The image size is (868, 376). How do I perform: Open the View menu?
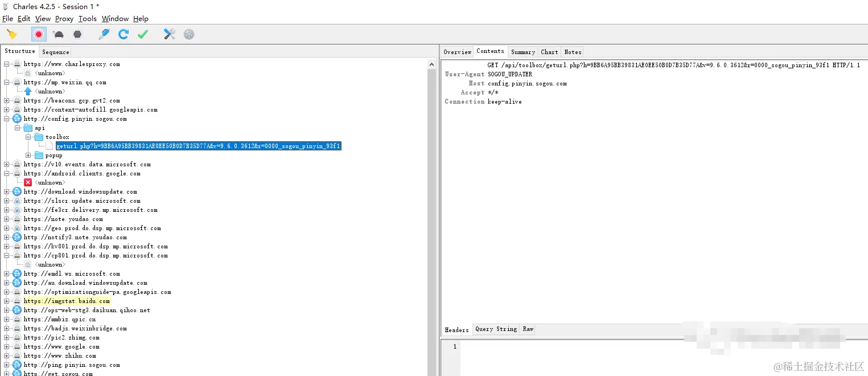click(43, 19)
